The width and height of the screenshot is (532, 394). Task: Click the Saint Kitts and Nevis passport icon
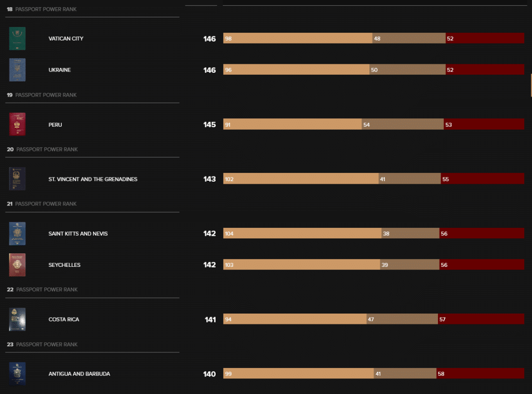(x=17, y=233)
